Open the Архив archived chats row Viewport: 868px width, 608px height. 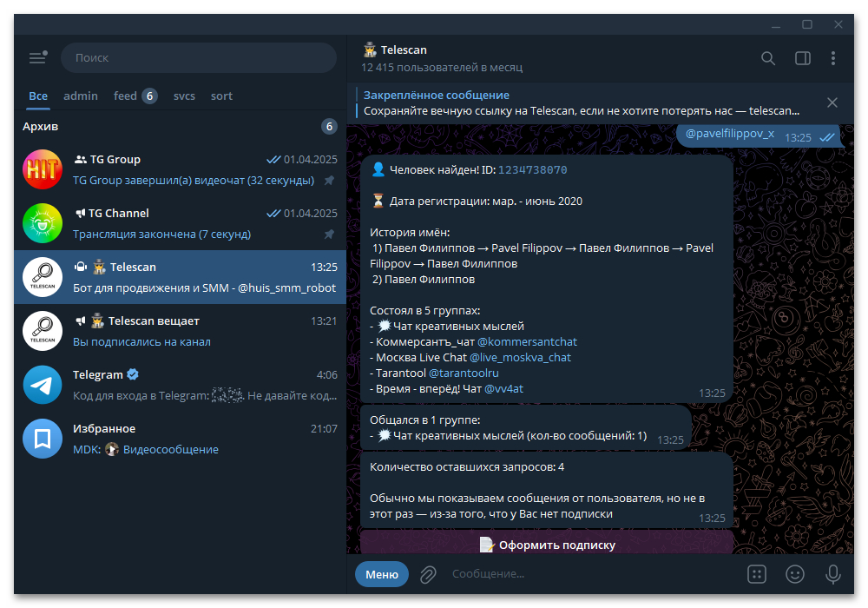180,127
